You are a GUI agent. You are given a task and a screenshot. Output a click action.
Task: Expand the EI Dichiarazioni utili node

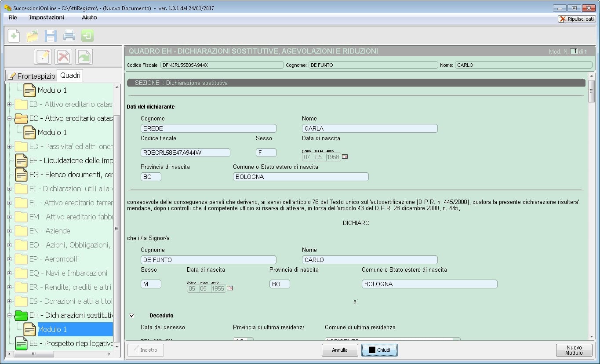pyautogui.click(x=10, y=189)
